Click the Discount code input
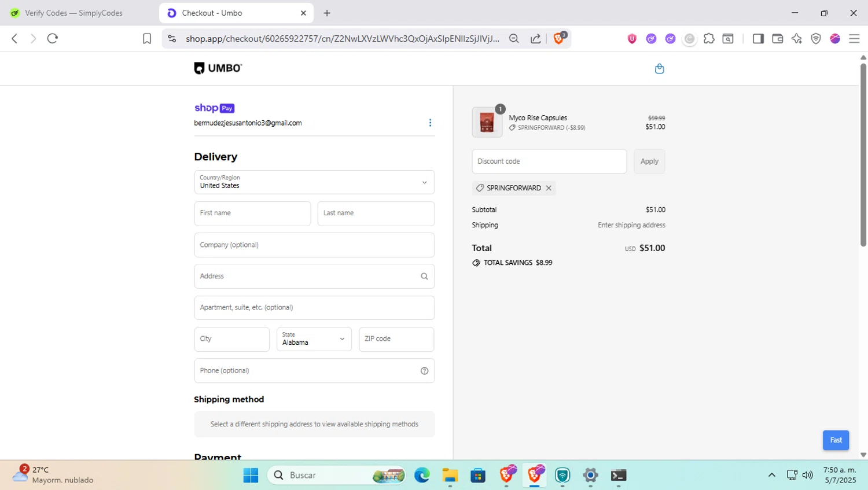Screen dimensions: 868x490 pyautogui.click(x=549, y=161)
